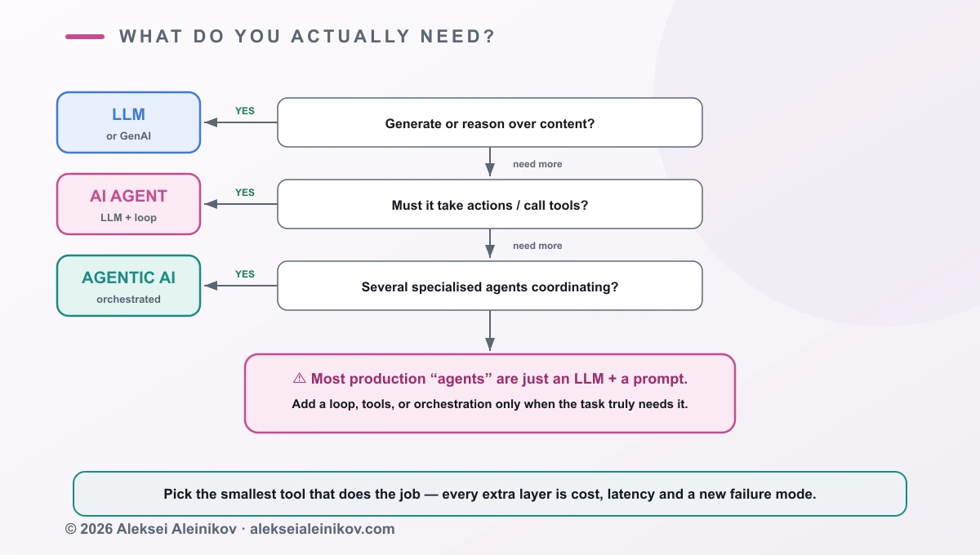Screen dimensions: 980x555
Task: Click 'Several specialised agents coordinating?' box
Action: (490, 286)
